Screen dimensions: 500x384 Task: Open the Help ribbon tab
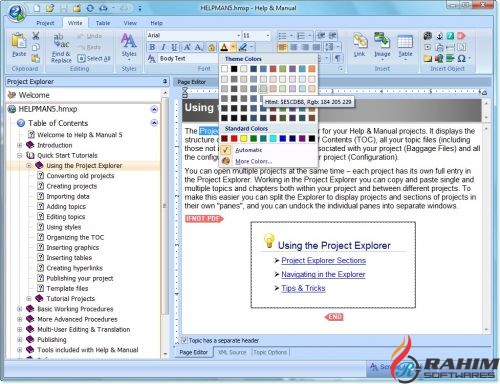156,23
